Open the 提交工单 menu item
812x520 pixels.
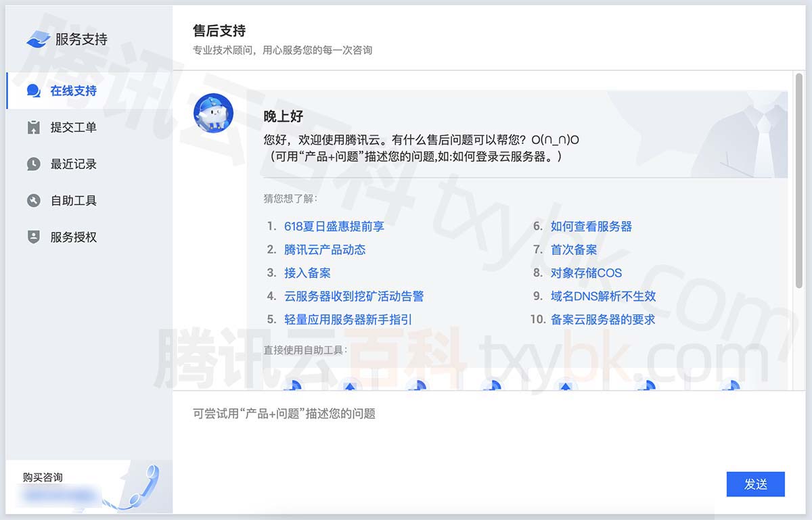tap(89, 127)
